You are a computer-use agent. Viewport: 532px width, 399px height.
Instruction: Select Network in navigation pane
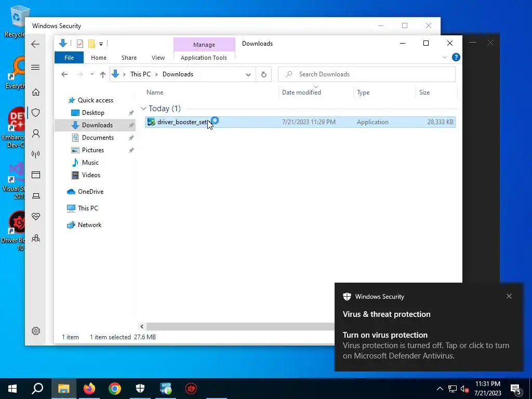pos(89,225)
